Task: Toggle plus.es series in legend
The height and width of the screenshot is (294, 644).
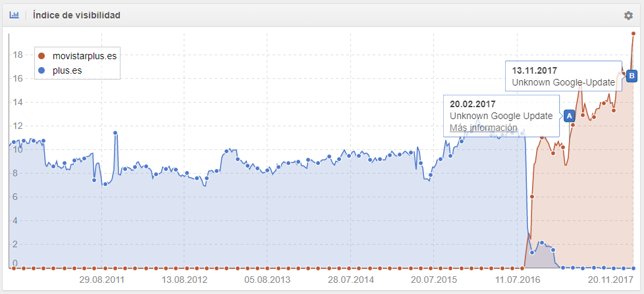Action: coord(67,70)
